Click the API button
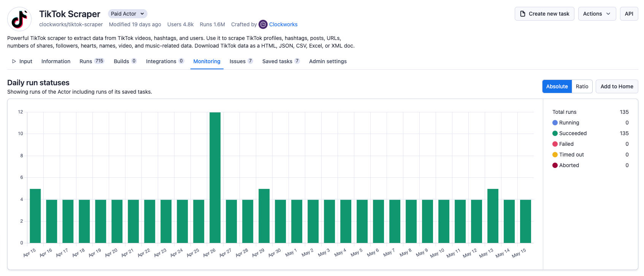The image size is (644, 276). click(629, 14)
